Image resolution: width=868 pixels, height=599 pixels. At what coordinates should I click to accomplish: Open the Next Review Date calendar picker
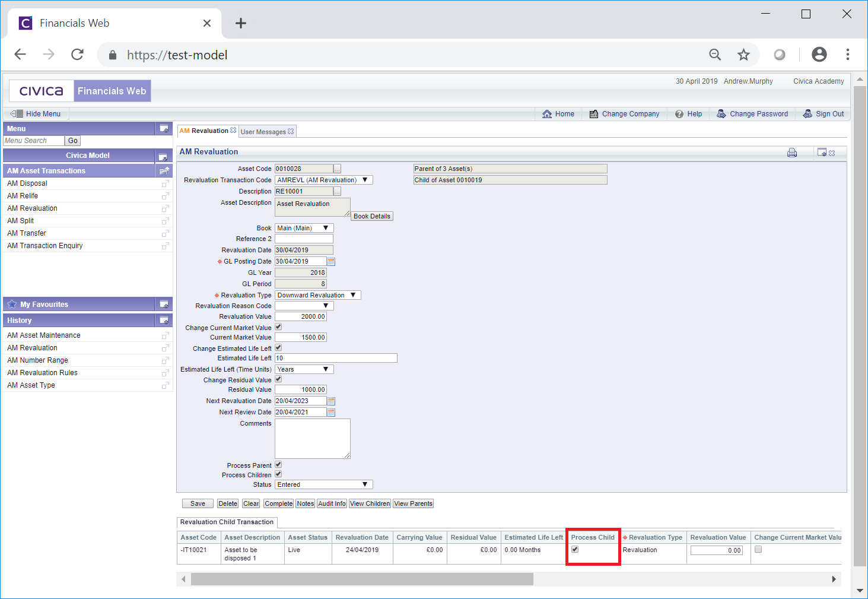point(331,413)
